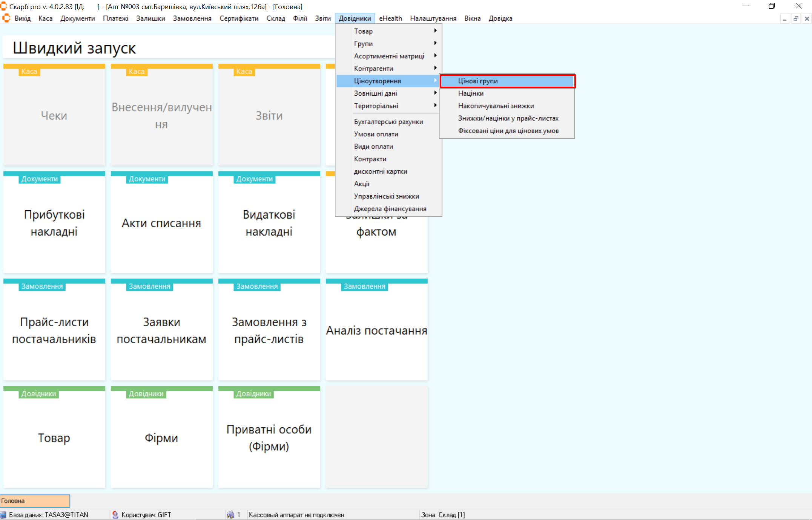Click the Акти списання quick launch tile
The height and width of the screenshot is (520, 812).
tap(161, 223)
